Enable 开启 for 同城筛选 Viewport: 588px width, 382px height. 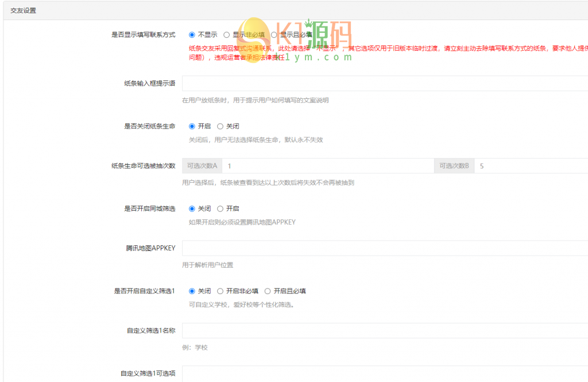[x=221, y=208]
